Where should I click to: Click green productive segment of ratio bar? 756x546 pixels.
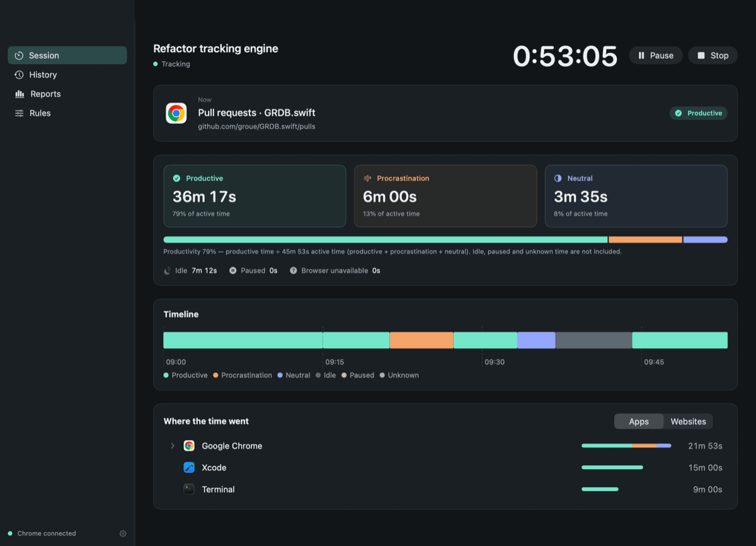click(x=386, y=240)
